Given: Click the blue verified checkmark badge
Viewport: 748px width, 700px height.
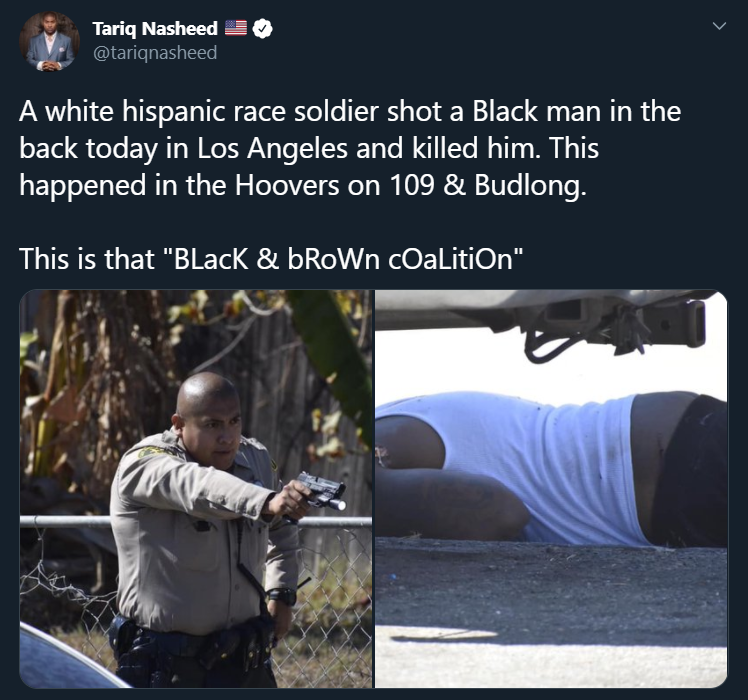Looking at the screenshot, I should click(x=262, y=29).
